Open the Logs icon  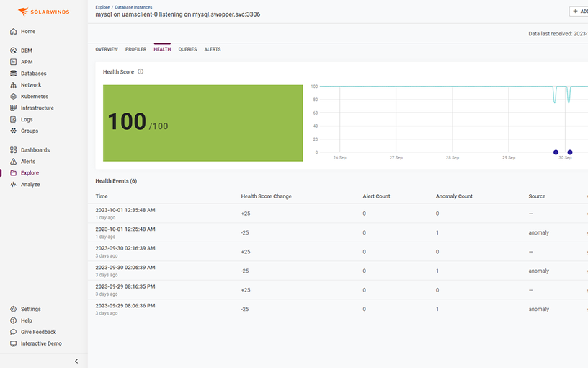(14, 119)
